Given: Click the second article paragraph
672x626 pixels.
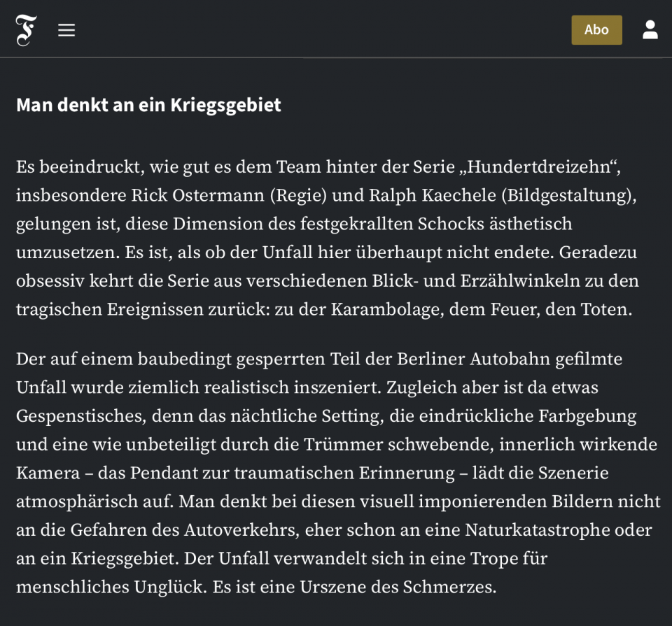Looking at the screenshot, I should 329,472.
